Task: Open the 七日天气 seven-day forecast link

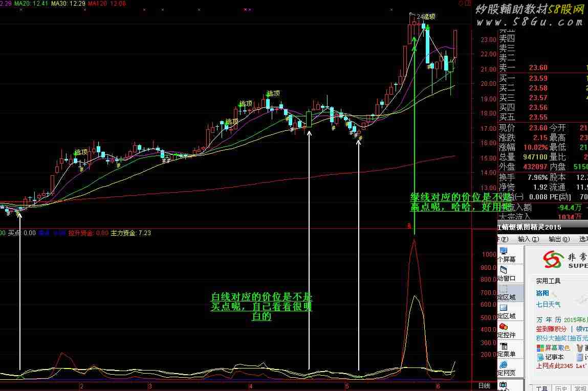Action: [548, 305]
